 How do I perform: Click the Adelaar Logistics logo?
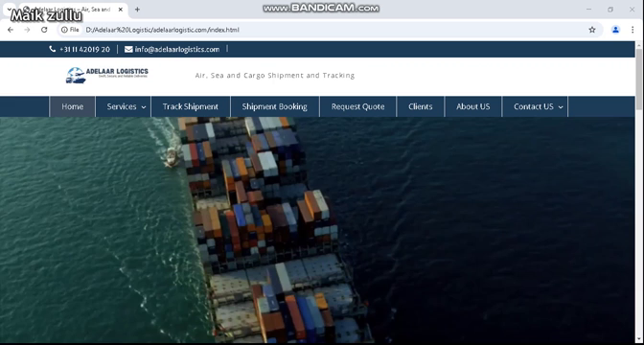point(106,75)
